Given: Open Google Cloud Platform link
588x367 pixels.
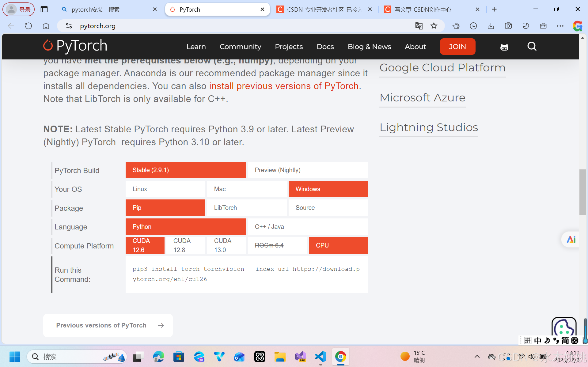Looking at the screenshot, I should pos(442,68).
